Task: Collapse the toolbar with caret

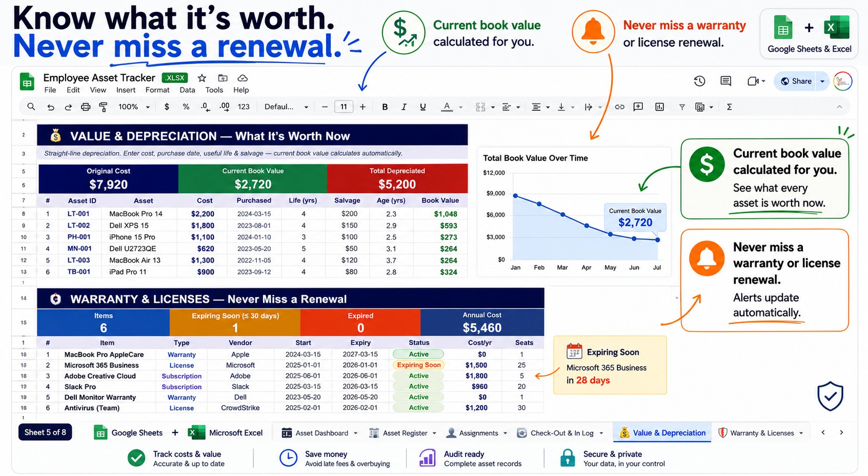Action: (839, 107)
